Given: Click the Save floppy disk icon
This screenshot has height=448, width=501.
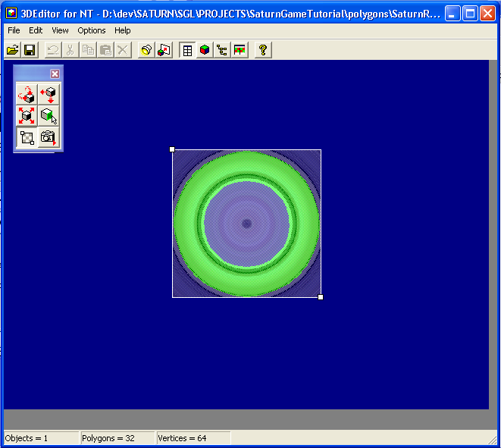Looking at the screenshot, I should pos(30,50).
